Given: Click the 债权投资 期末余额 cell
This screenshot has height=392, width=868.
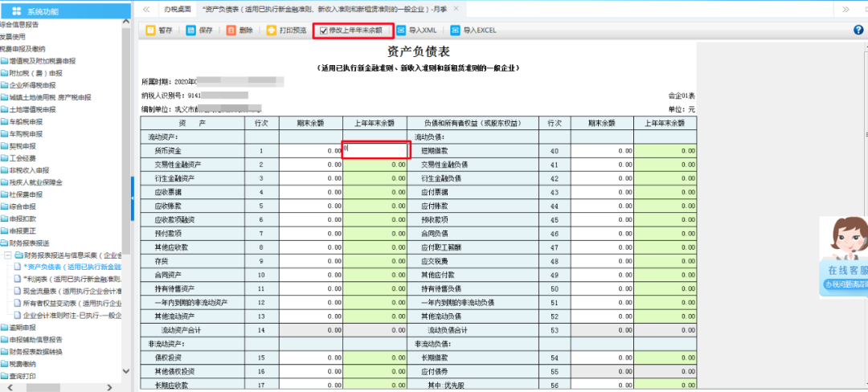Looking at the screenshot, I should (311, 357).
